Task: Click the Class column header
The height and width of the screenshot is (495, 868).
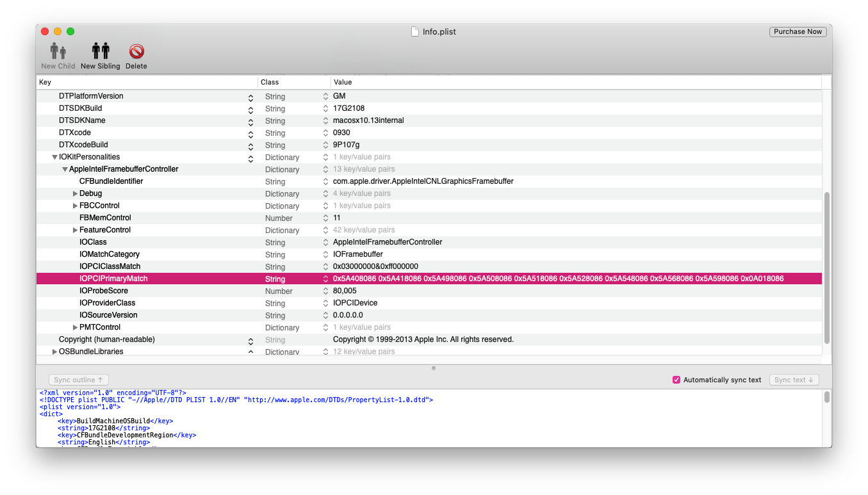Action: pyautogui.click(x=294, y=82)
